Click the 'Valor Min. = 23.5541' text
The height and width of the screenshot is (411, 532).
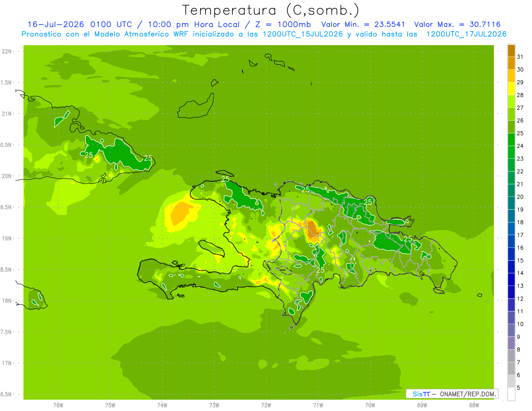[363, 24]
